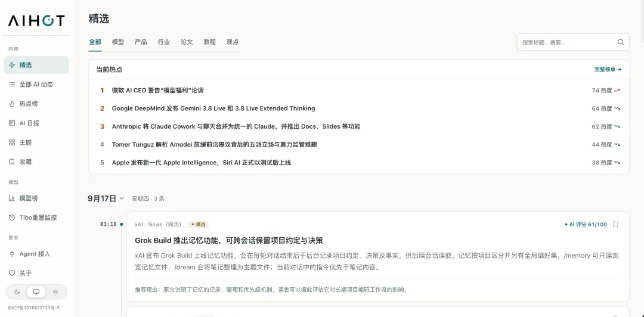Click the 京ICP备 registration number
Viewport: 644px width, 317px height.
pos(33,307)
